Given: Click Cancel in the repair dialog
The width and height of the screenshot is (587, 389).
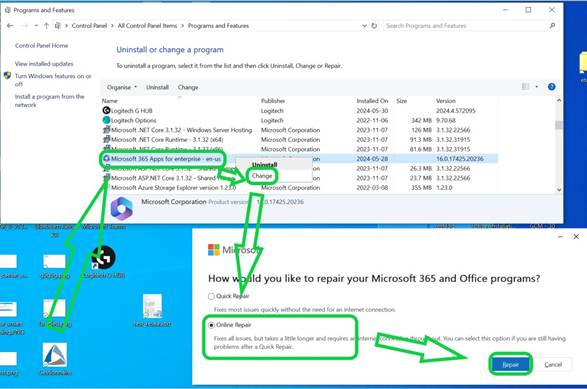Looking at the screenshot, I should (553, 365).
